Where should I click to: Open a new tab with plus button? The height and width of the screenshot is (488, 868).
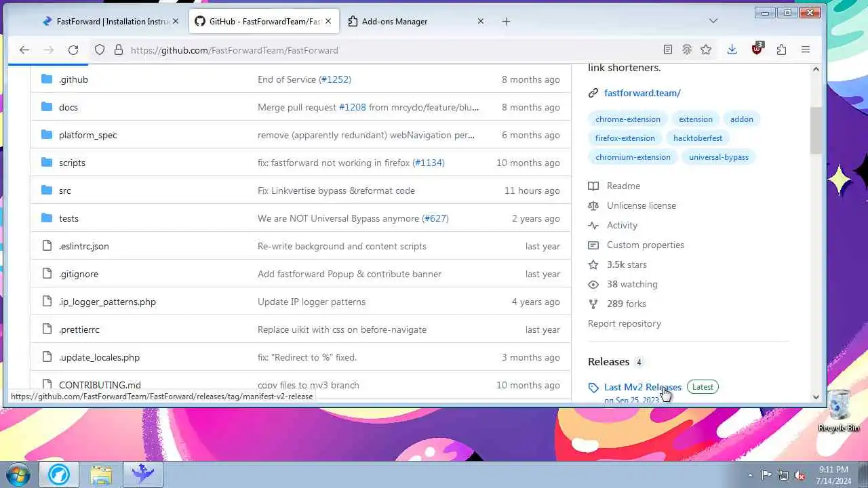click(x=506, y=21)
